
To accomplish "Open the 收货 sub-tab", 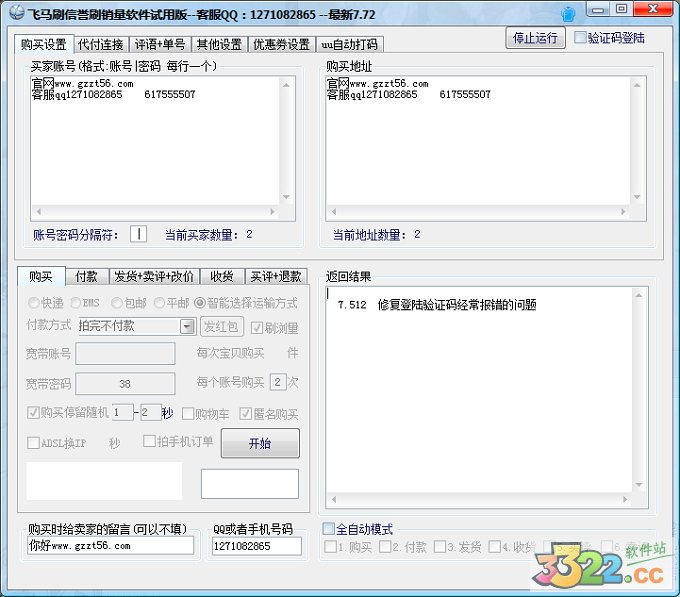I will [222, 276].
